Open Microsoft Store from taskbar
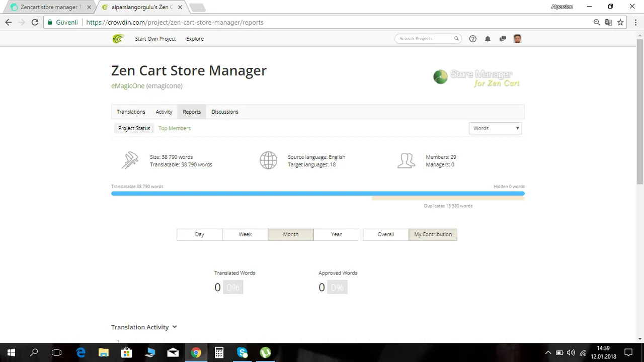The width and height of the screenshot is (644, 362). [127, 352]
